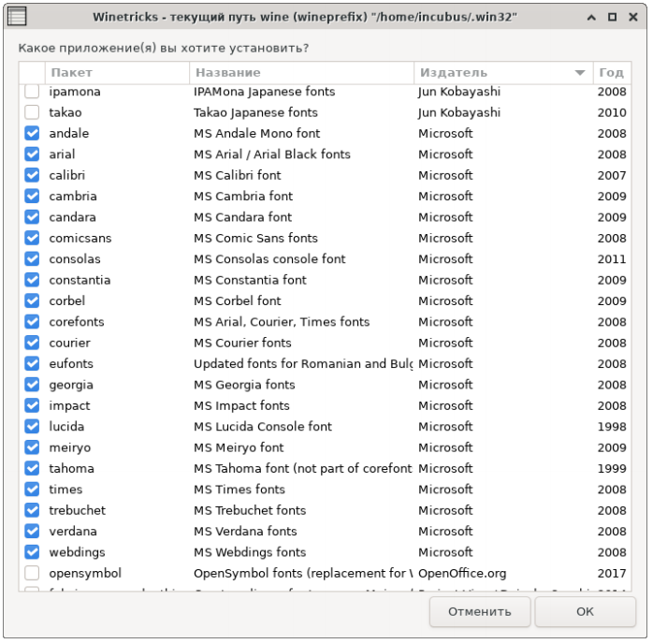653x644 pixels.
Task: Untick the webdings font checkbox
Action: 32,552
